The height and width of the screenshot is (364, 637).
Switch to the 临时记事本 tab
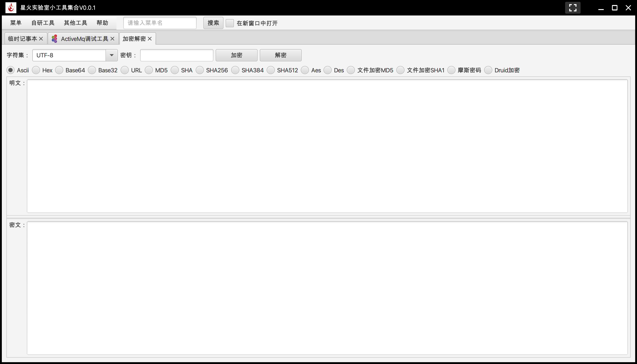[x=22, y=39]
